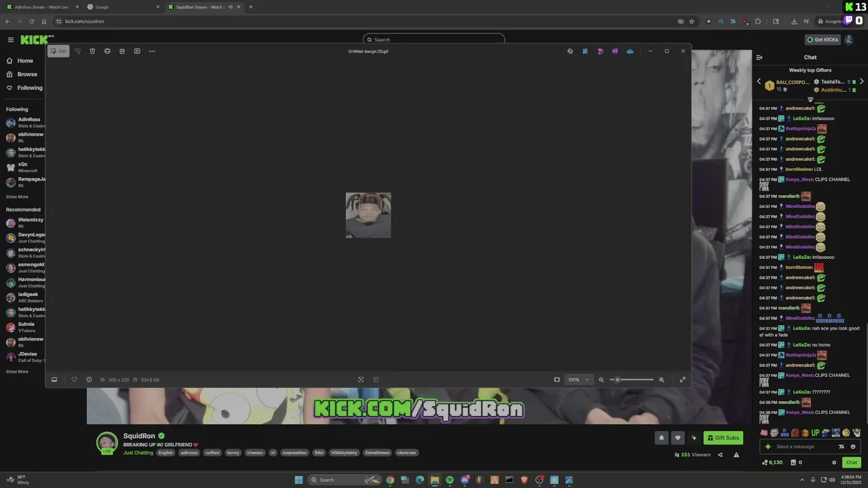Follow SquidRon with the heart button
Screen dimensions: 868x488
(677, 438)
